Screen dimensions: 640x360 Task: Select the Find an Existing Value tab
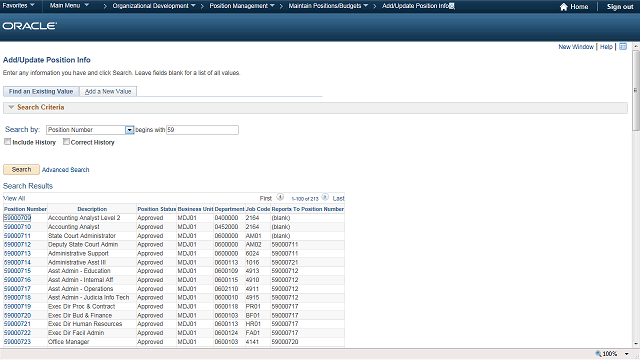pyautogui.click(x=41, y=91)
